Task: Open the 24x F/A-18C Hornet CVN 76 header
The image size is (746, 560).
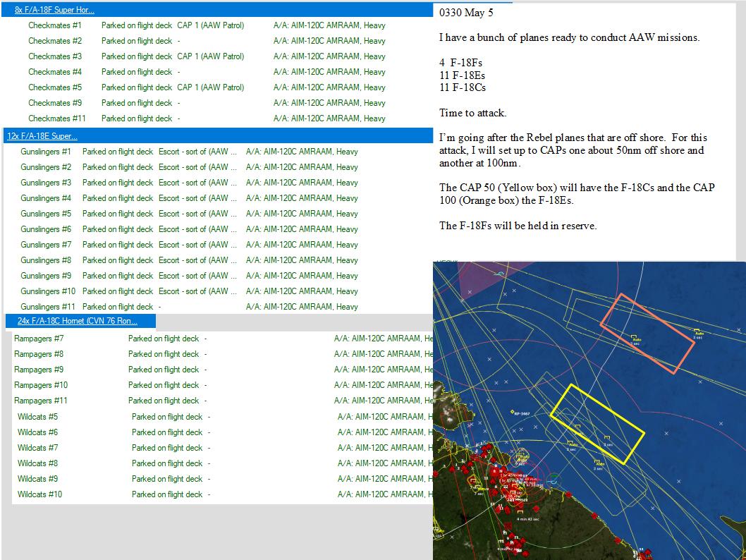Action: coord(77,321)
